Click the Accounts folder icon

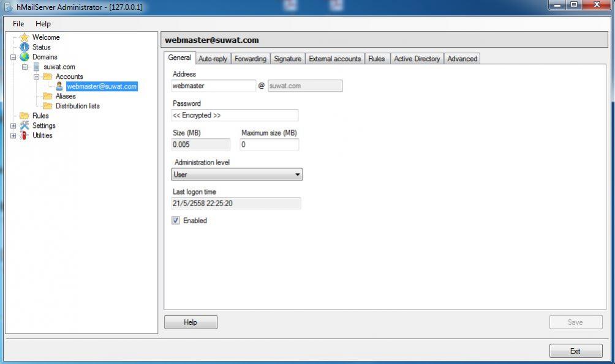(x=47, y=76)
